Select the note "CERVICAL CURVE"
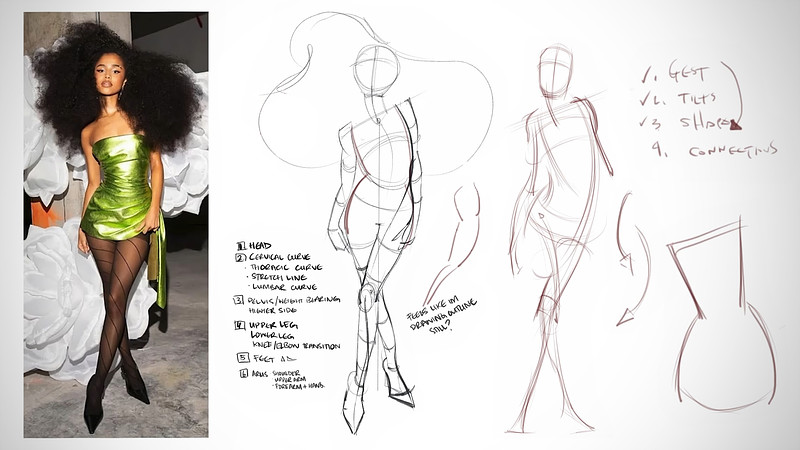The height and width of the screenshot is (450, 800). click(279, 257)
